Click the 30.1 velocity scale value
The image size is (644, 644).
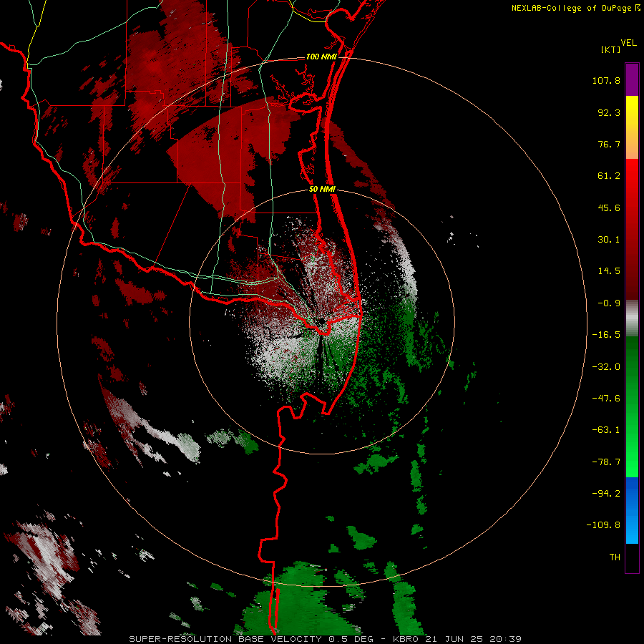click(609, 240)
